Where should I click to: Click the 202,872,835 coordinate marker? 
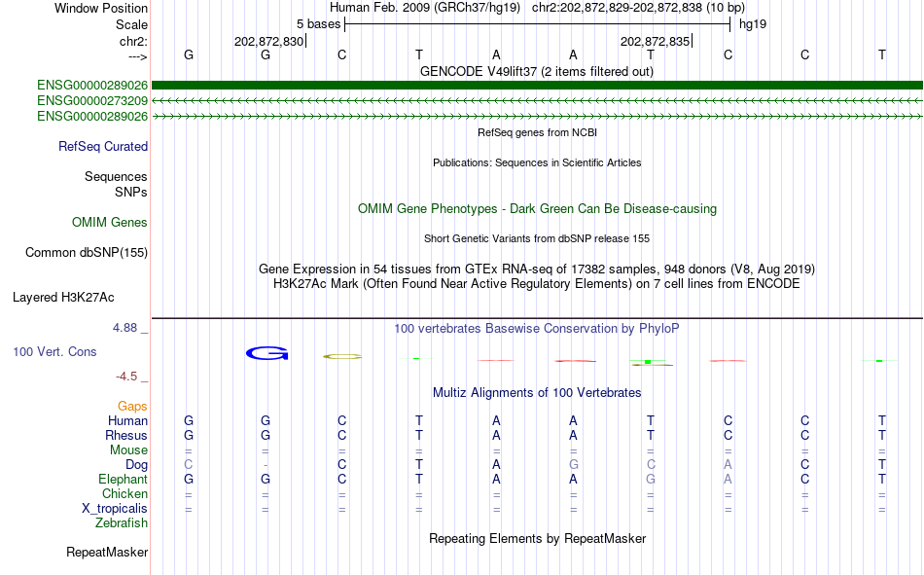656,41
